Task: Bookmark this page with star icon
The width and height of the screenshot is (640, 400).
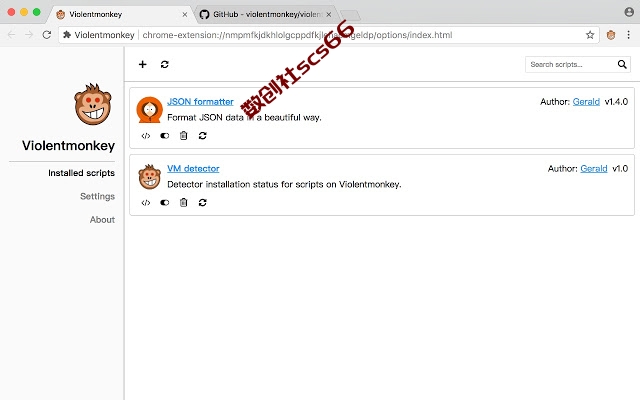Action: tap(590, 35)
